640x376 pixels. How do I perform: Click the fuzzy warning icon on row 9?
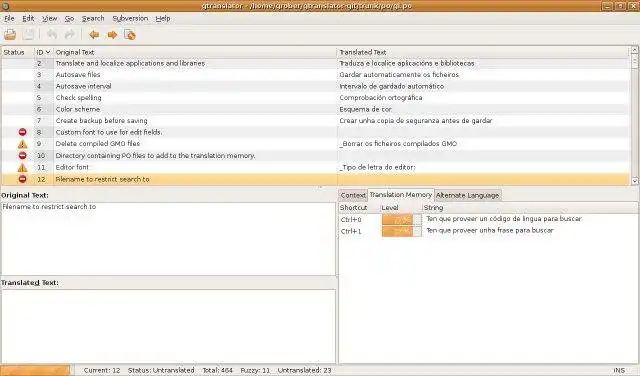pyautogui.click(x=22, y=144)
